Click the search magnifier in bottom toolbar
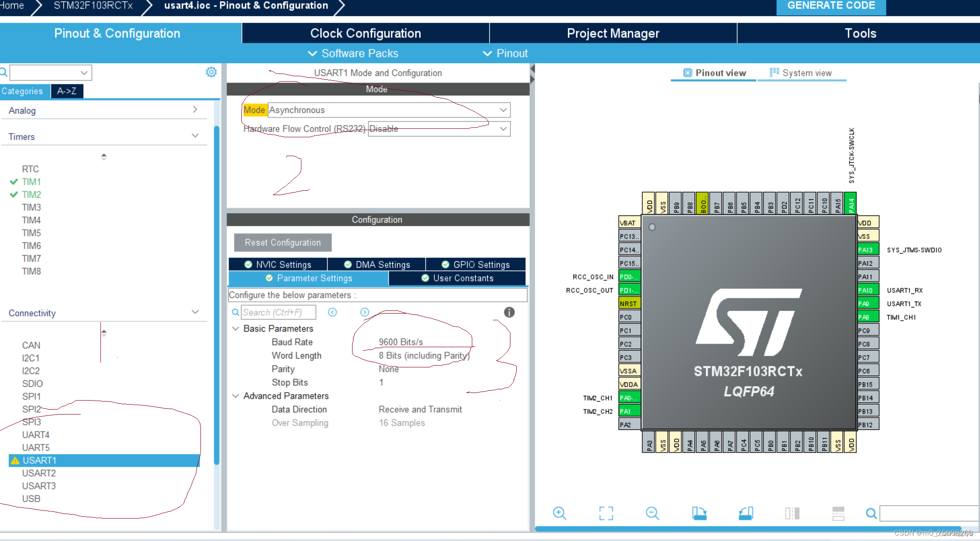Viewport: 980px width, 541px height. coord(871,513)
